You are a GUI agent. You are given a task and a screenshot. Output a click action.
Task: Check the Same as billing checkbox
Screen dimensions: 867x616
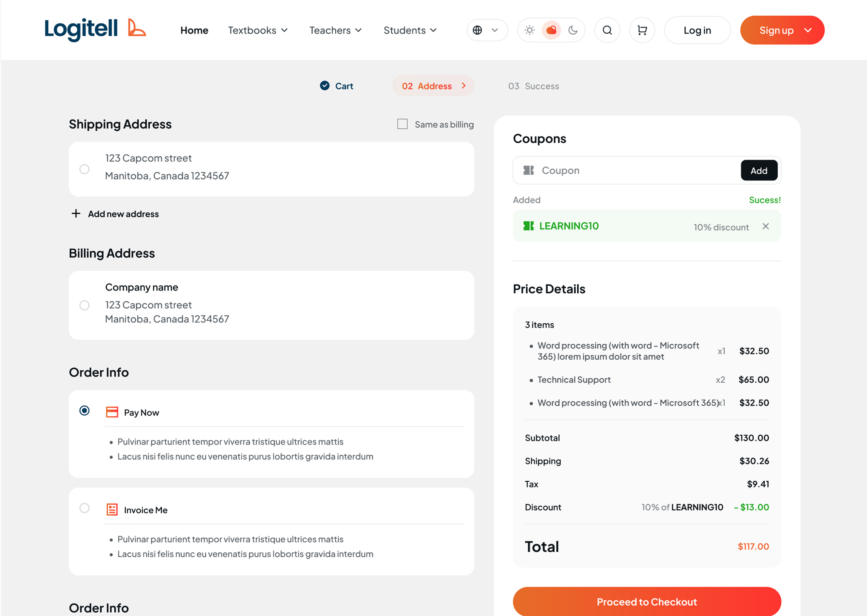click(x=402, y=124)
